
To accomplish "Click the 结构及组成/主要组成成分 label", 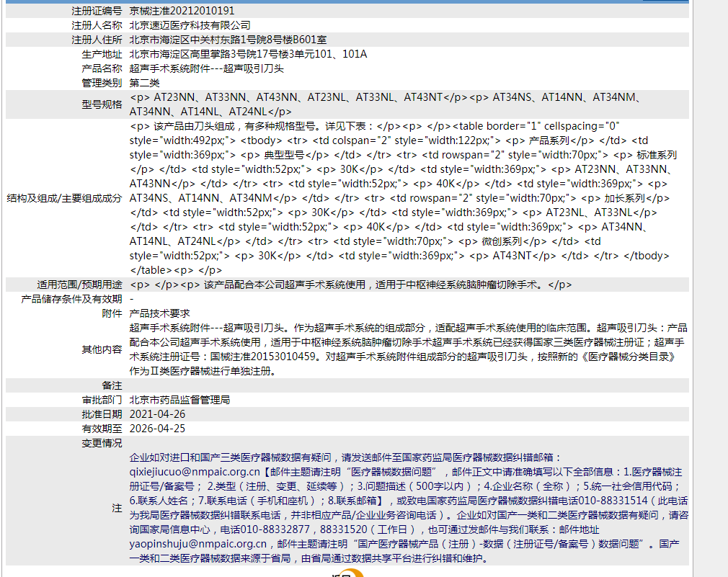I will (64, 198).
